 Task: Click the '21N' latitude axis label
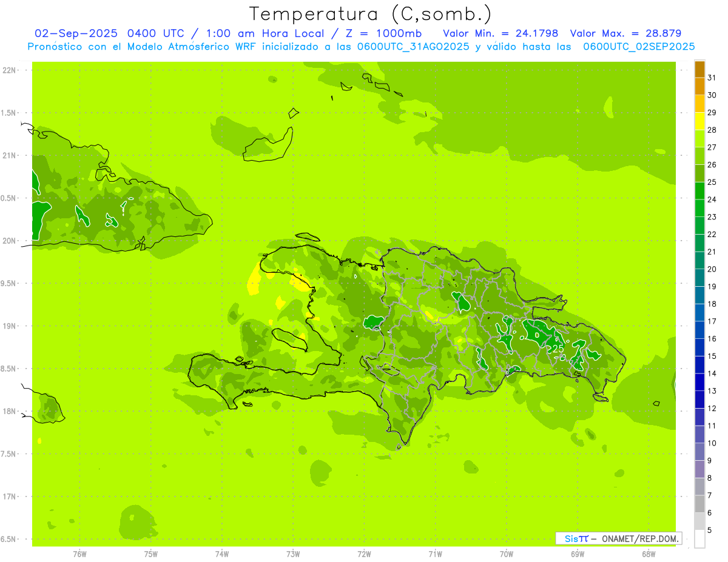[x=9, y=155]
